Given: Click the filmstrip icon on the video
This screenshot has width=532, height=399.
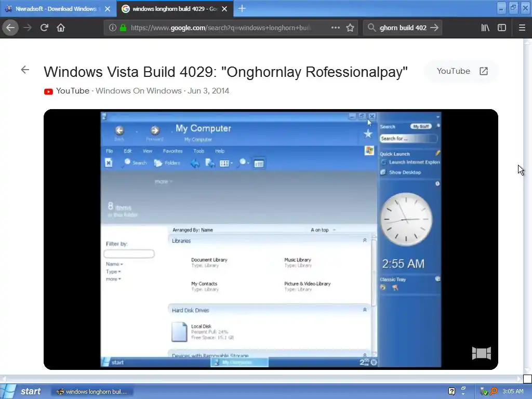Looking at the screenshot, I should tap(482, 353).
